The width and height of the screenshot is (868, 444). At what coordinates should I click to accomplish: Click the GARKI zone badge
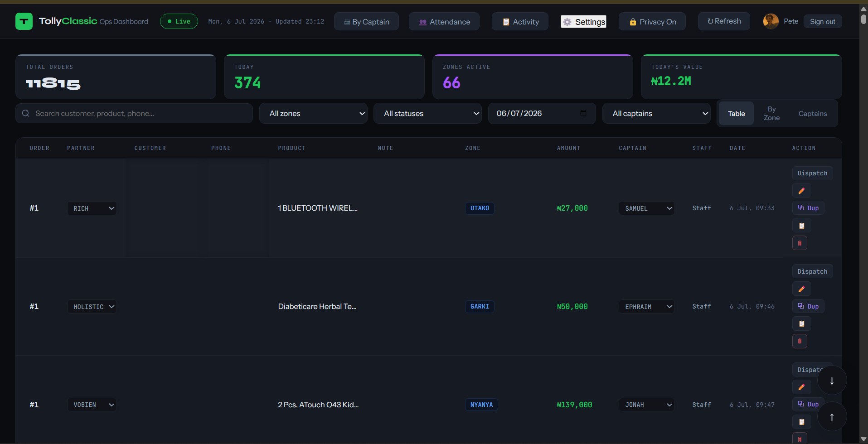coord(480,307)
